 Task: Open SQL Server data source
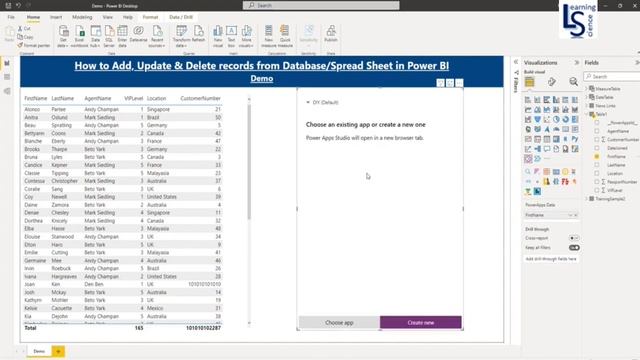pos(109,36)
